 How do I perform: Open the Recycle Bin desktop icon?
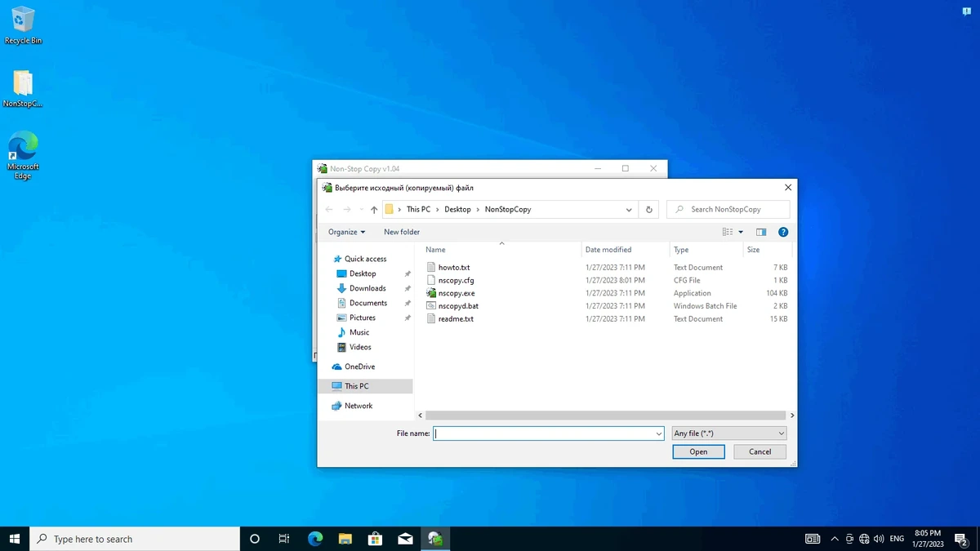(23, 25)
